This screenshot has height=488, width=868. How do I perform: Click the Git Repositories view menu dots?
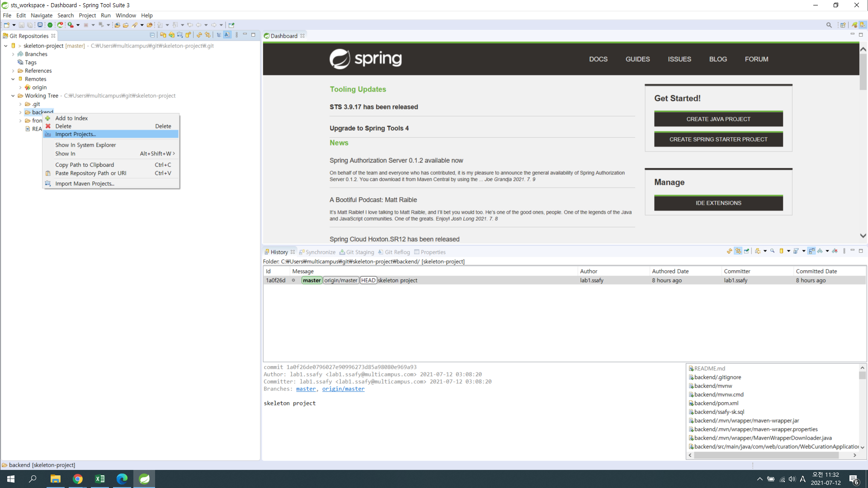pos(236,35)
